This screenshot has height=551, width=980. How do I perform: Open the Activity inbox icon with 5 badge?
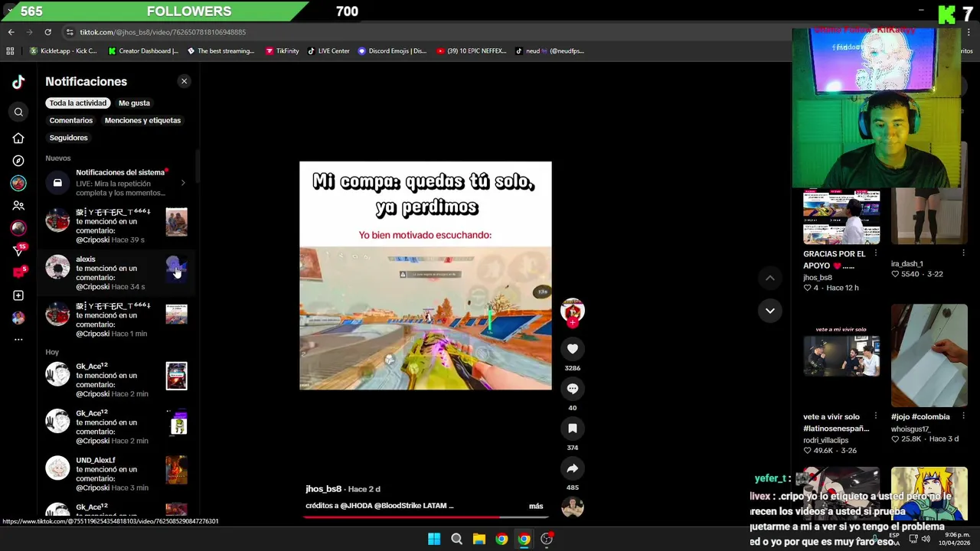[x=18, y=272]
